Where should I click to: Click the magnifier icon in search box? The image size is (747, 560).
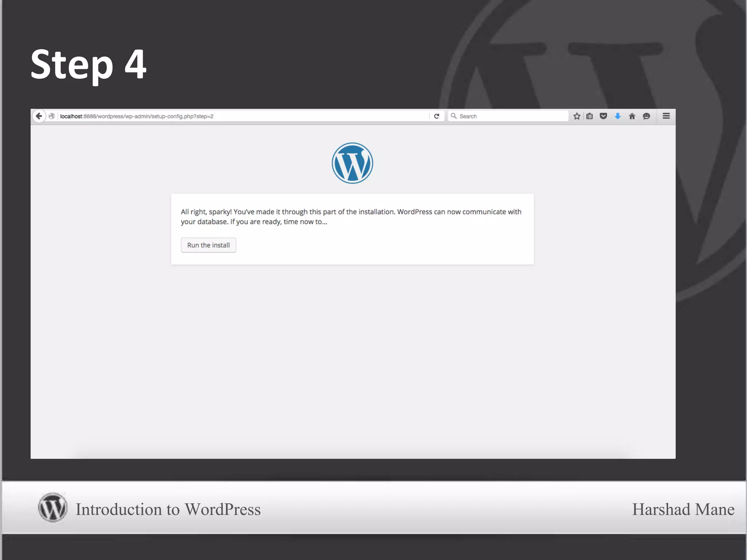click(454, 116)
